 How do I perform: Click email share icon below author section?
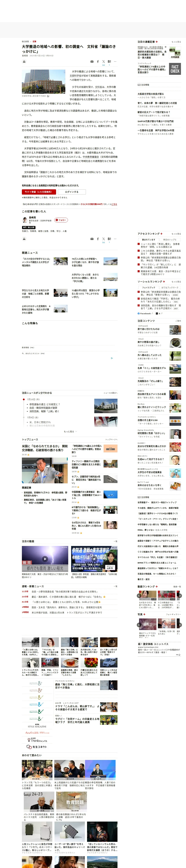92,239
